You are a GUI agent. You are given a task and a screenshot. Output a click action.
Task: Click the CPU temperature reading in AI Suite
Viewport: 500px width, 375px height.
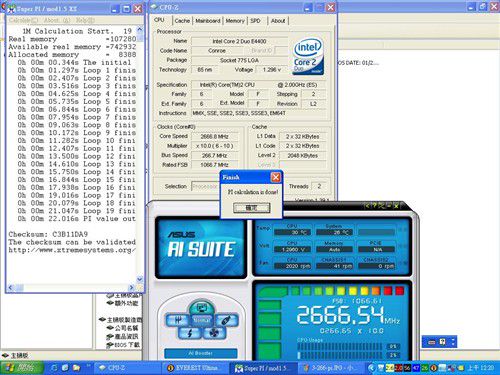pos(292,232)
